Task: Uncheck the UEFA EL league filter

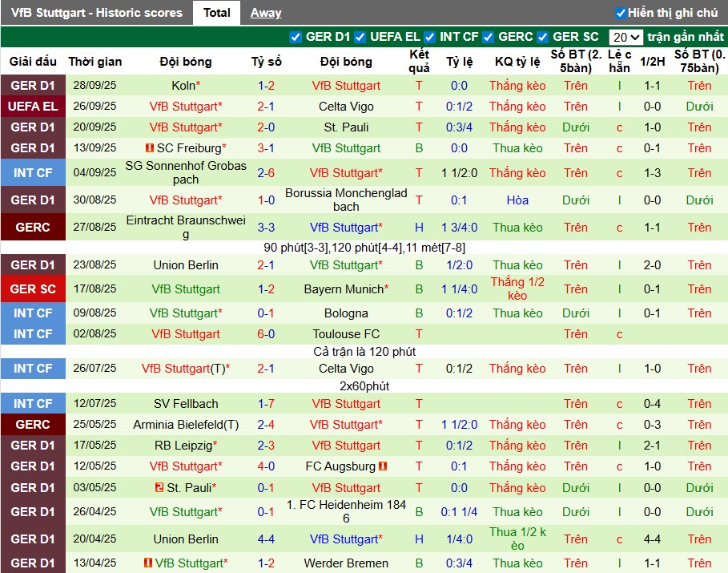Action: click(x=360, y=36)
